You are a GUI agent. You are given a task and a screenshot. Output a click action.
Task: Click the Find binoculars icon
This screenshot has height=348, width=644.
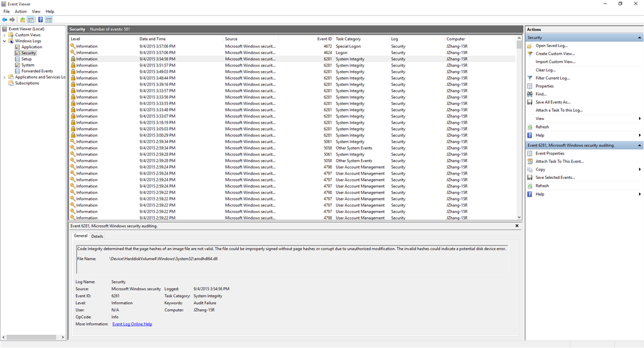click(530, 94)
